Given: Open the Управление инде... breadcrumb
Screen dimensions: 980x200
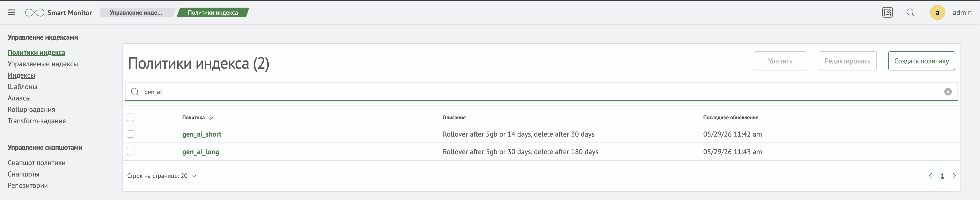Looking at the screenshot, I should click(x=136, y=13).
